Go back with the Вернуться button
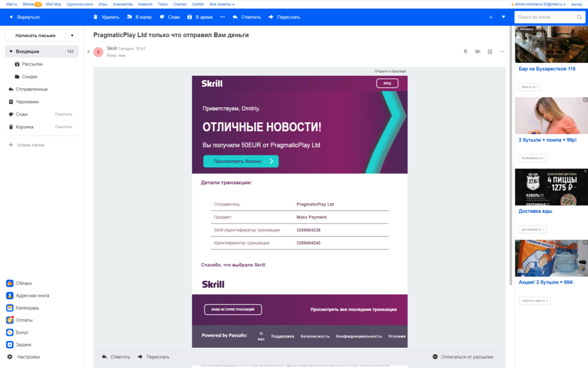This screenshot has height=368, width=588. (x=24, y=17)
